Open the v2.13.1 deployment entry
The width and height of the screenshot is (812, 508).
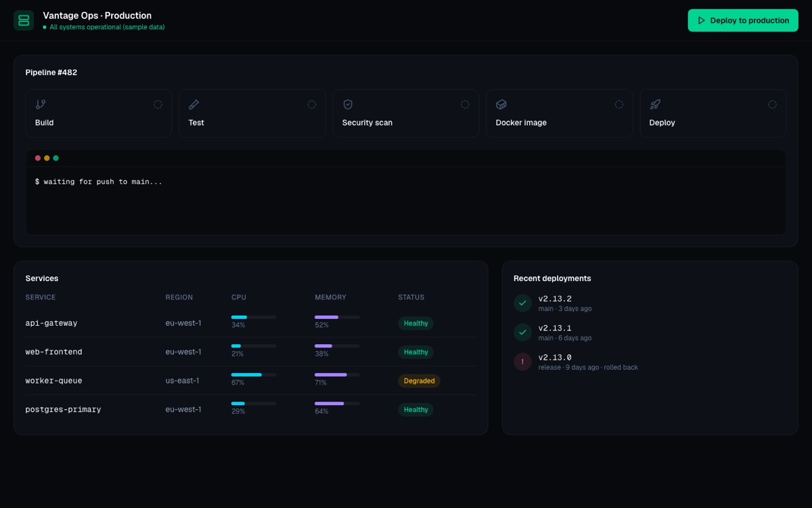pyautogui.click(x=650, y=333)
